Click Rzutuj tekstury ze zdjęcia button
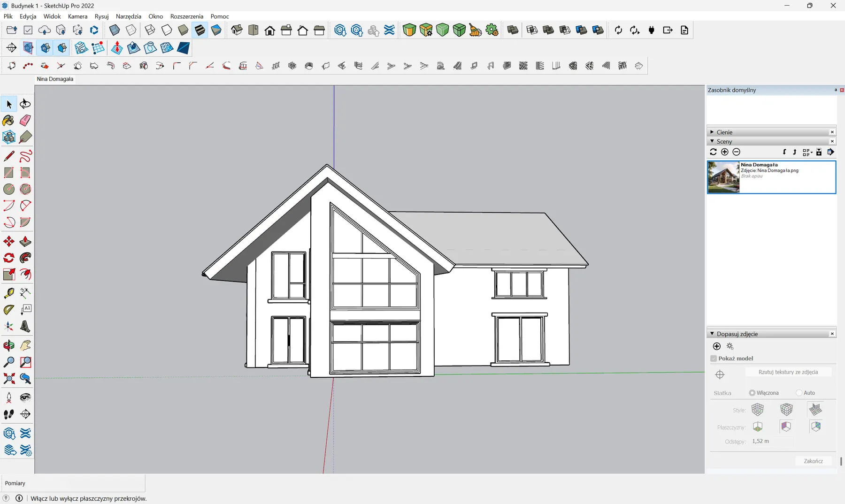The height and width of the screenshot is (504, 845). pyautogui.click(x=788, y=372)
